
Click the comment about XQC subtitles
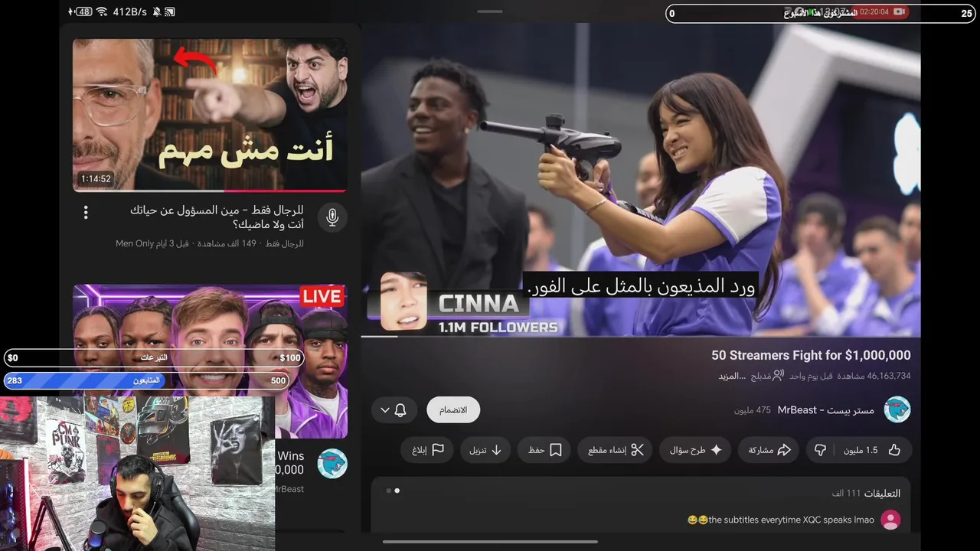781,520
